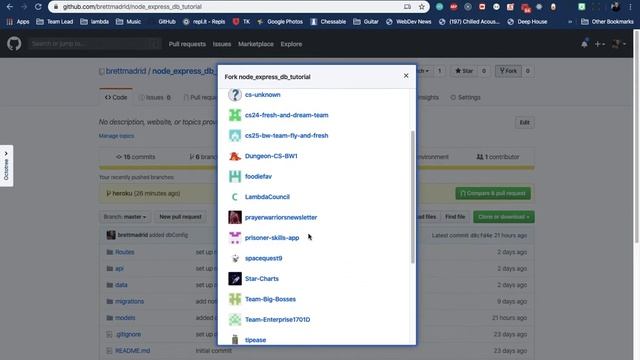Screen dimensions: 640x360
Task: Click New pull request button
Action: point(180,217)
